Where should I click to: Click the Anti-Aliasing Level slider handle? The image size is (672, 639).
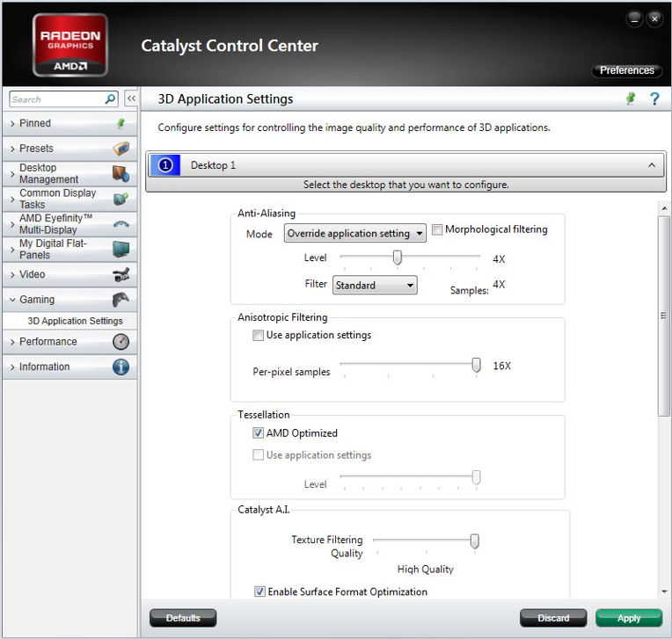tap(398, 258)
